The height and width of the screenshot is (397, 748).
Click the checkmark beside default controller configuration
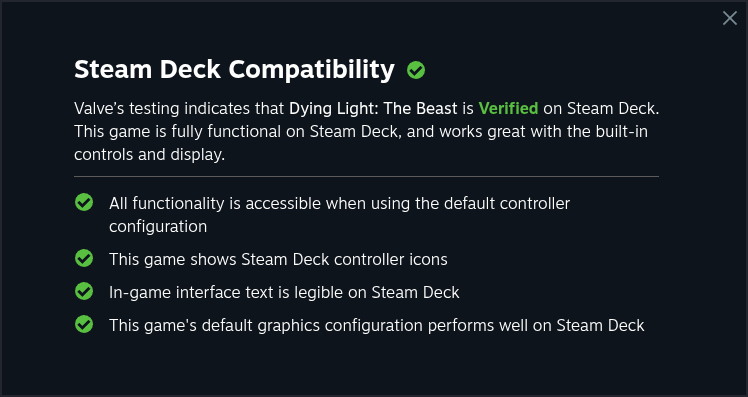coord(84,202)
